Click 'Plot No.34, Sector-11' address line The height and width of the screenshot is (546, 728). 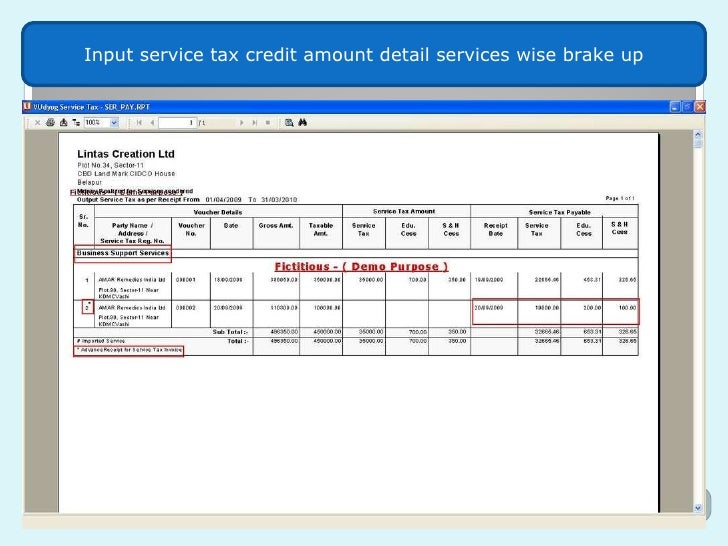[110, 165]
